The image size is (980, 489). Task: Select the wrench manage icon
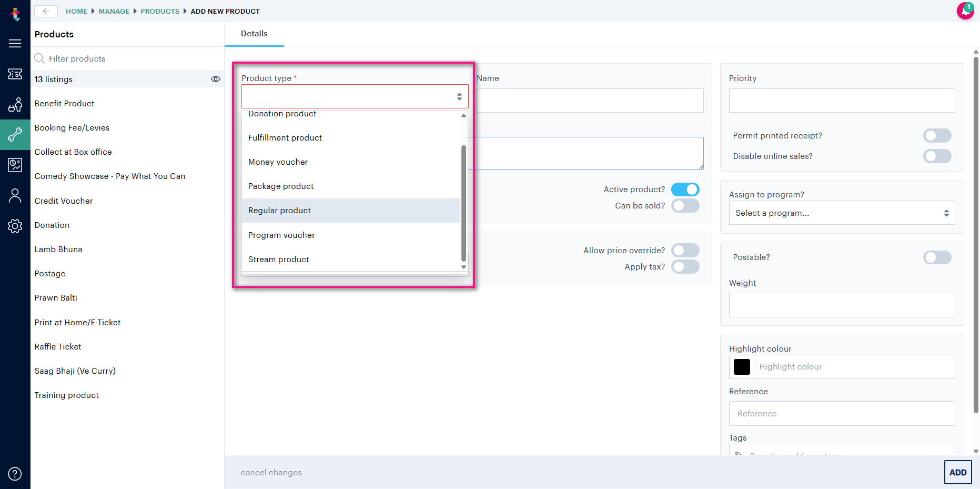point(15,135)
